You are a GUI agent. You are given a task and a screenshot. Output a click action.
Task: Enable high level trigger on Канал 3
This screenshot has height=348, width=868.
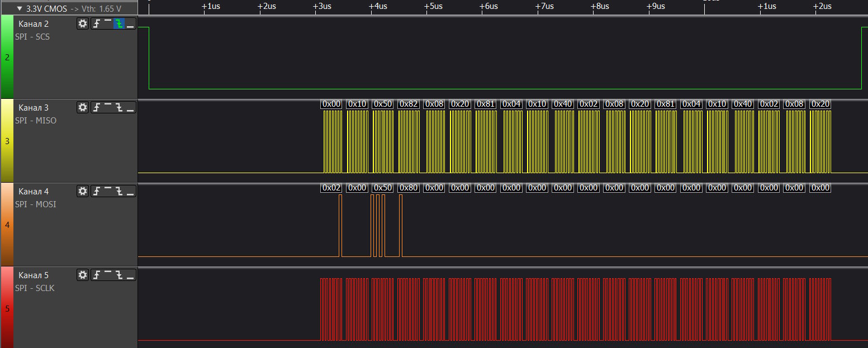point(108,107)
